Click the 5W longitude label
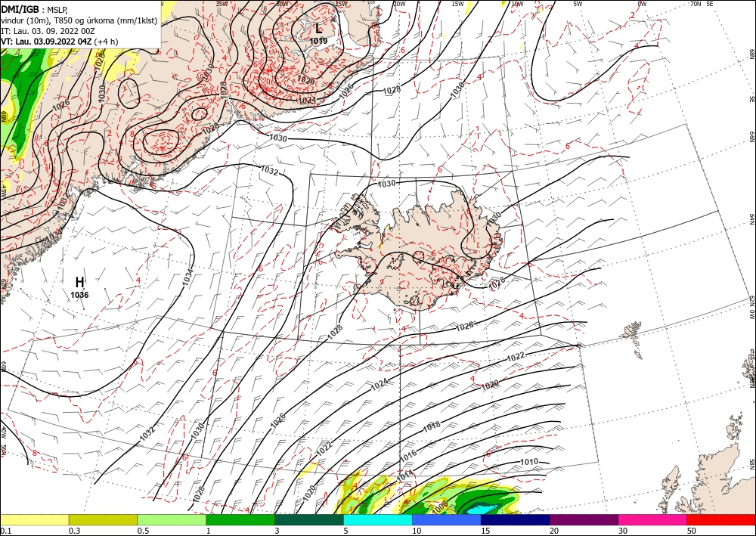 point(578,4)
